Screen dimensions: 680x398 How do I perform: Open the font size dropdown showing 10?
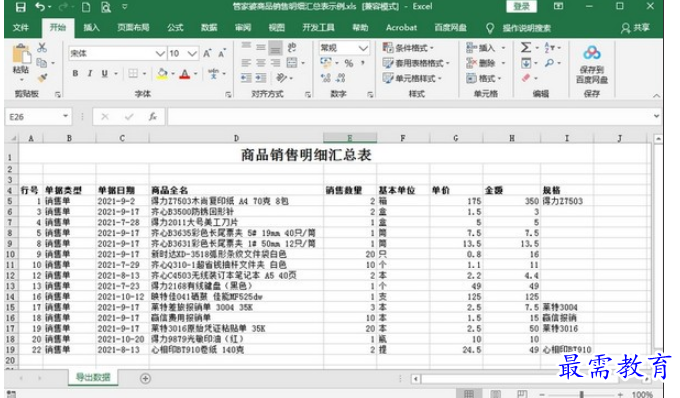tap(193, 53)
